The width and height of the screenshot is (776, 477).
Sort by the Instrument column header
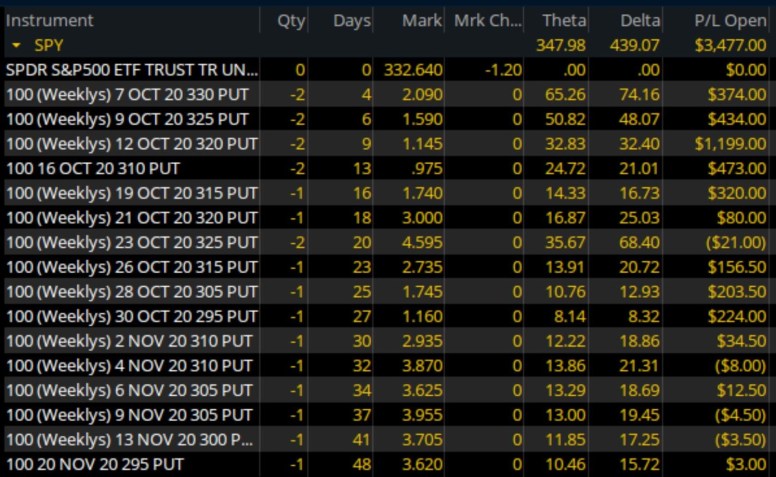[x=50, y=20]
